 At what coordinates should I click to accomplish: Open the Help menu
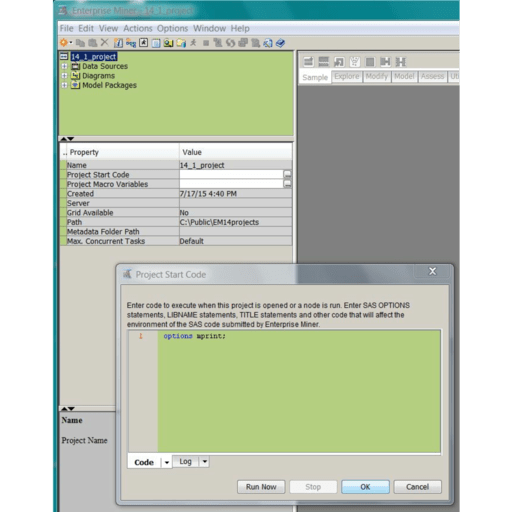click(240, 28)
